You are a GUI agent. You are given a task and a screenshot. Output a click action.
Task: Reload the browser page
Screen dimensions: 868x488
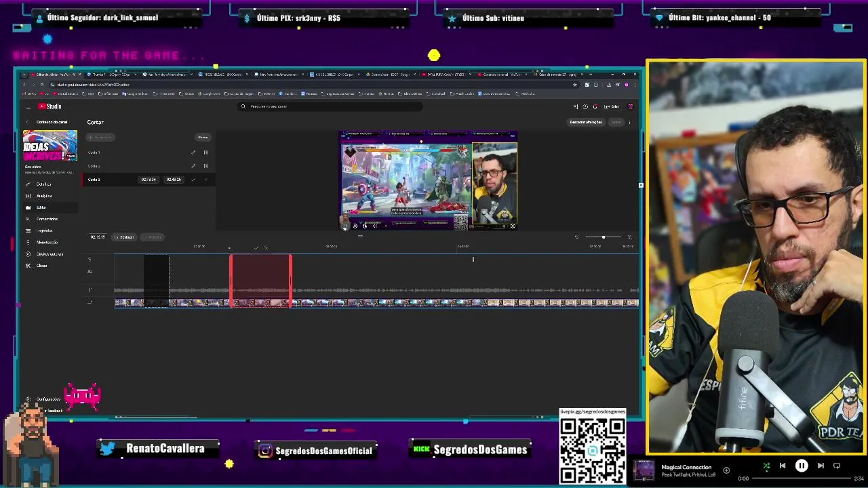[42, 85]
